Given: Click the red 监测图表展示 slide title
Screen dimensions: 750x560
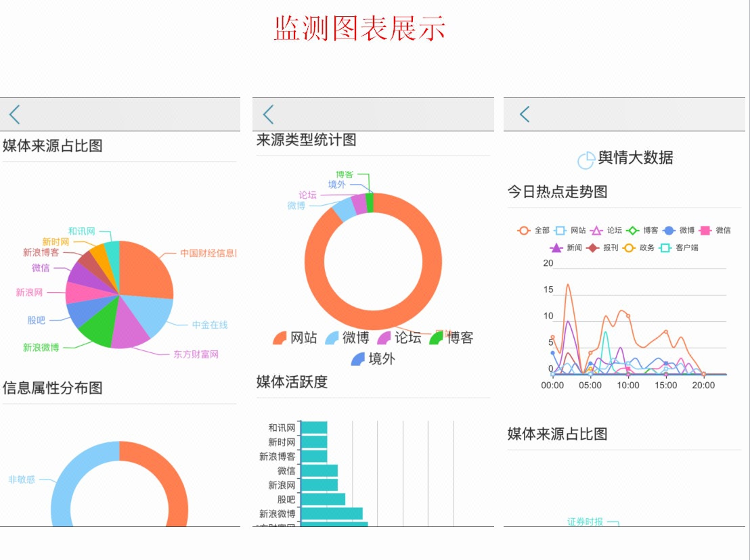Looking at the screenshot, I should (x=360, y=28).
